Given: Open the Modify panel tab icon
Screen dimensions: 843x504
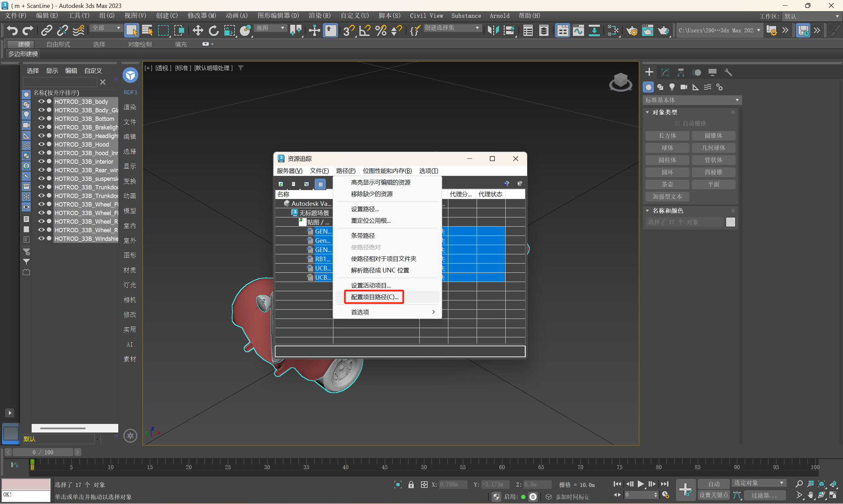Looking at the screenshot, I should (x=665, y=72).
